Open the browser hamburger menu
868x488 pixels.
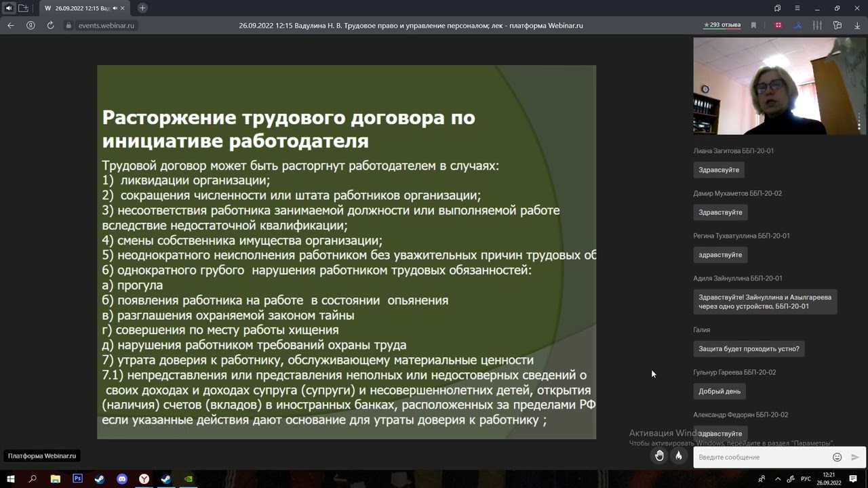click(x=797, y=8)
